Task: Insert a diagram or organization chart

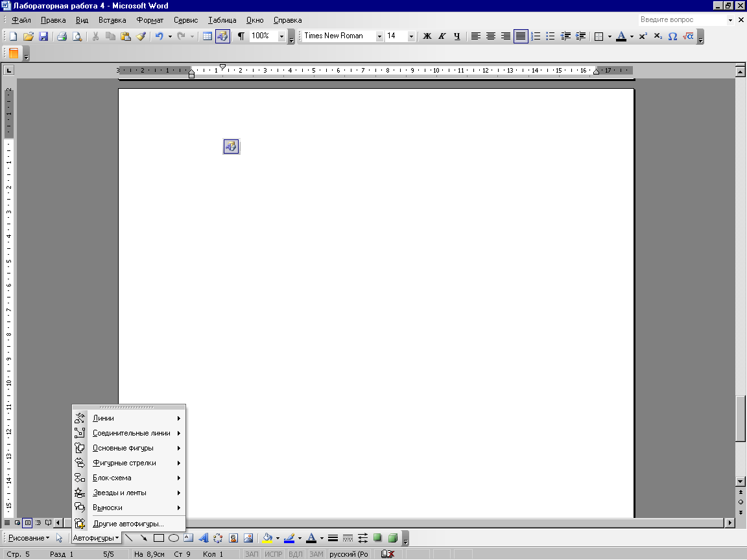Action: pos(218,538)
